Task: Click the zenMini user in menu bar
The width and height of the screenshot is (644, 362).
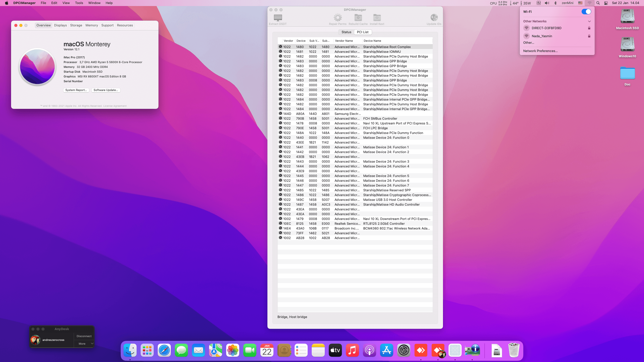Action: pos(567,3)
